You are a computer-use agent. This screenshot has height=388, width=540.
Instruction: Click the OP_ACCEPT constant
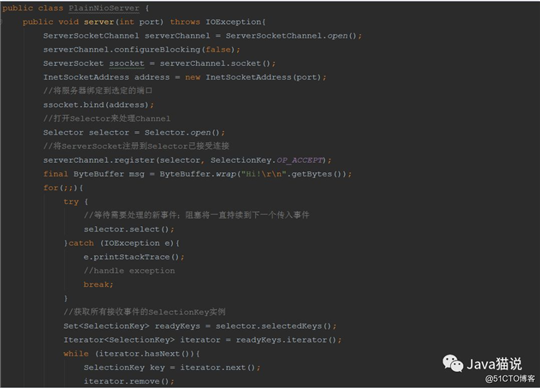[x=300, y=160]
